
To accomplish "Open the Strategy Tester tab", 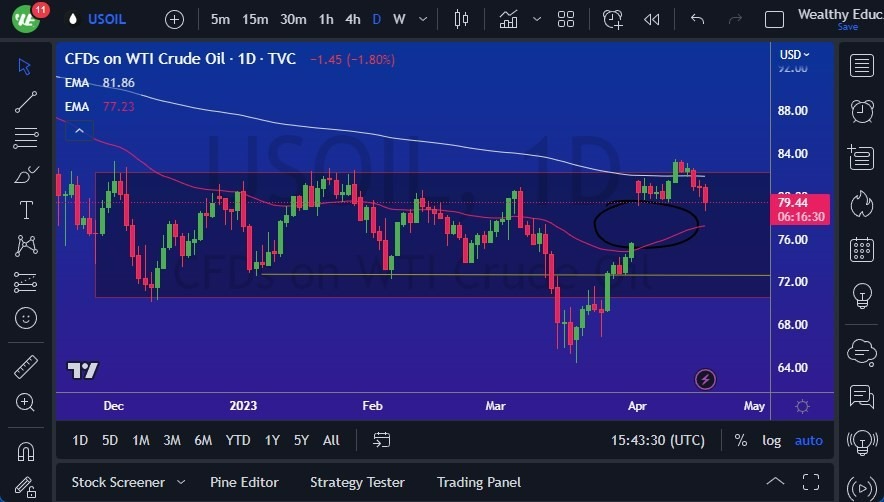I will (357, 482).
